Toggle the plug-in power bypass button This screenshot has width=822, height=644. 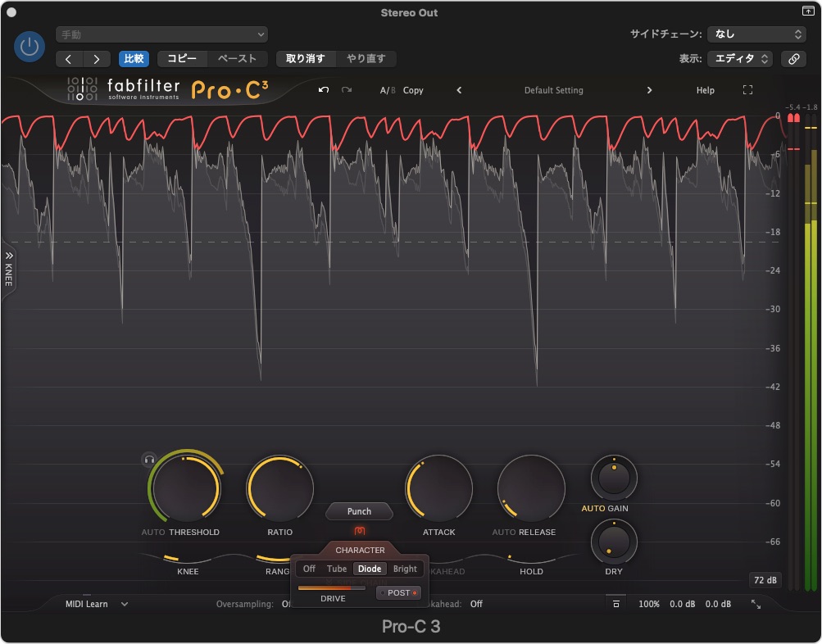(x=30, y=47)
